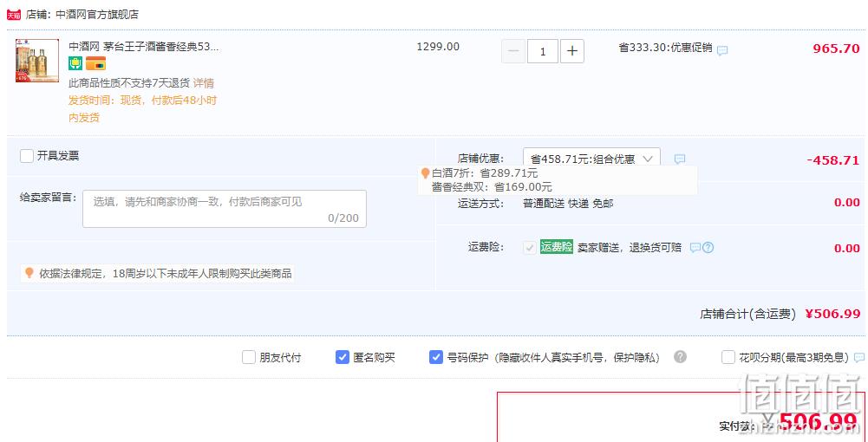Select the unit price 1299.00
868x442 pixels.
click(x=438, y=47)
